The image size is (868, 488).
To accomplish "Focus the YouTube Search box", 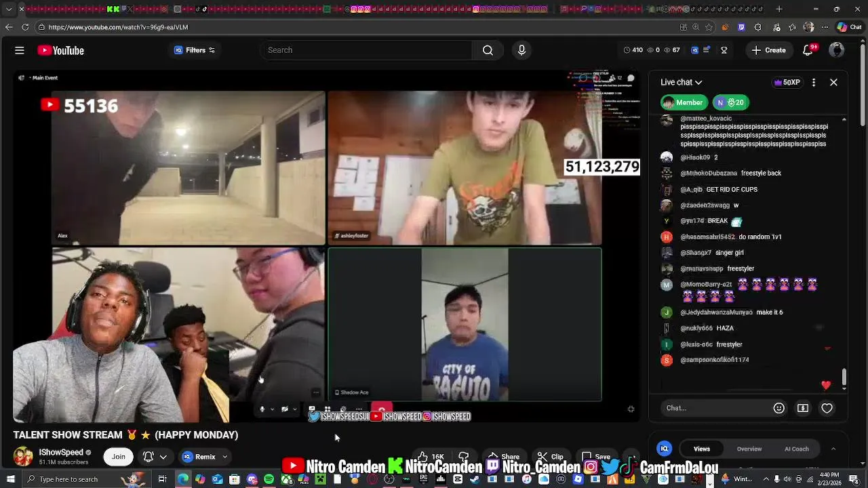I will point(366,50).
